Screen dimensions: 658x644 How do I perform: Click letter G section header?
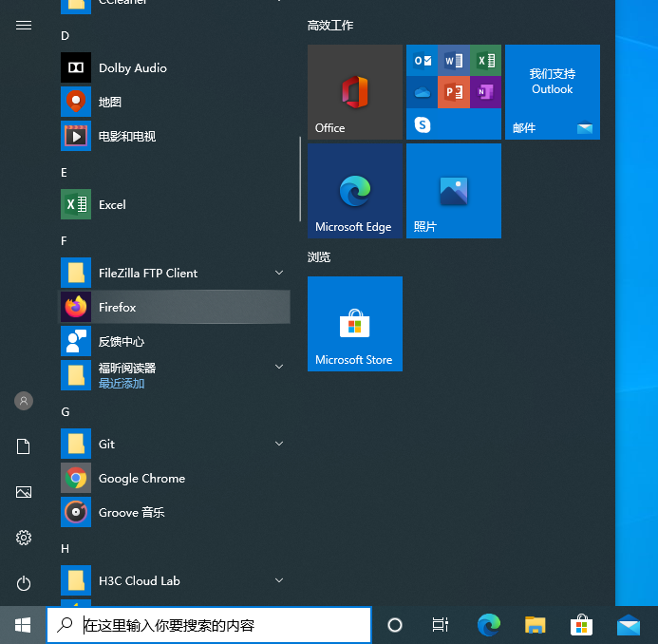(x=66, y=412)
